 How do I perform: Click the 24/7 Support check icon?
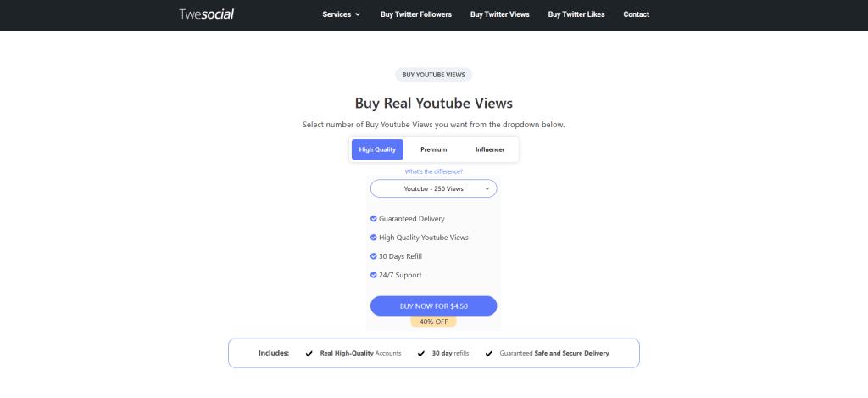[x=374, y=275]
